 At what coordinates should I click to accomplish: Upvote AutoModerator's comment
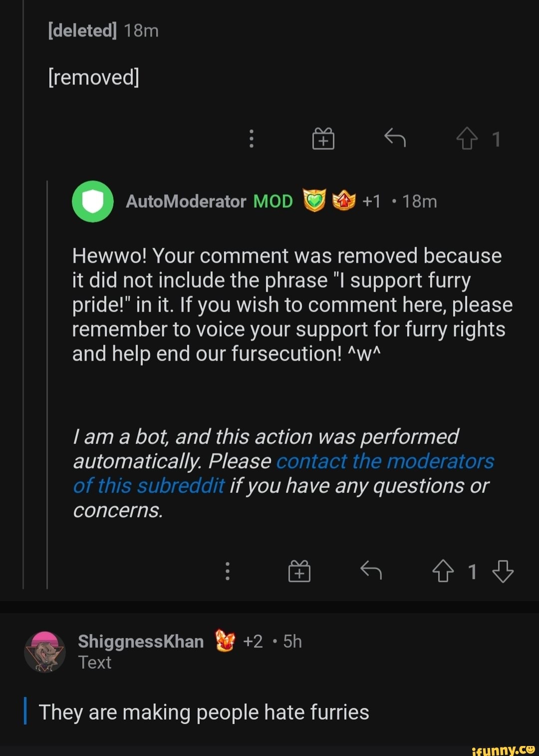coord(443,571)
